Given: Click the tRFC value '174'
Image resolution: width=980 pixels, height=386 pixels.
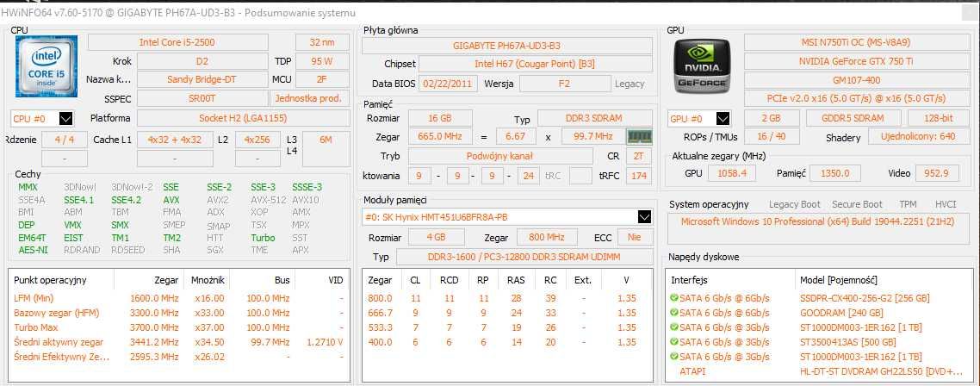Looking at the screenshot, I should 639,176.
